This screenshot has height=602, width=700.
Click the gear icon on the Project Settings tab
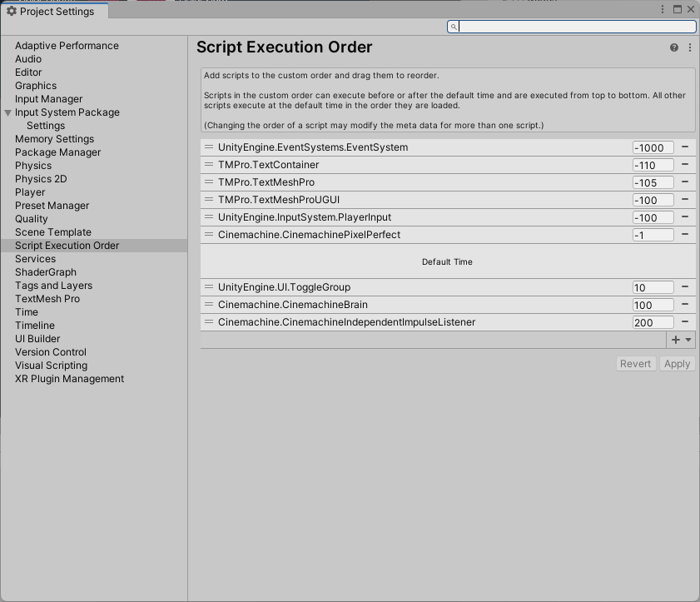(x=12, y=11)
